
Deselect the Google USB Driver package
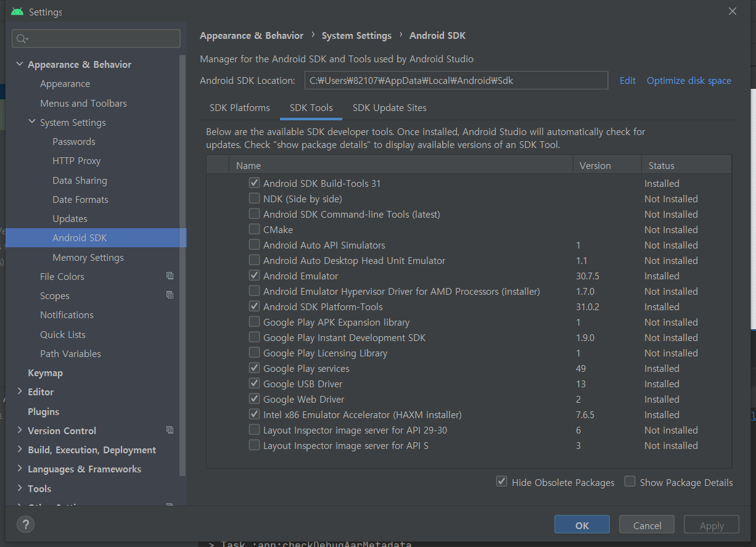pyautogui.click(x=254, y=383)
